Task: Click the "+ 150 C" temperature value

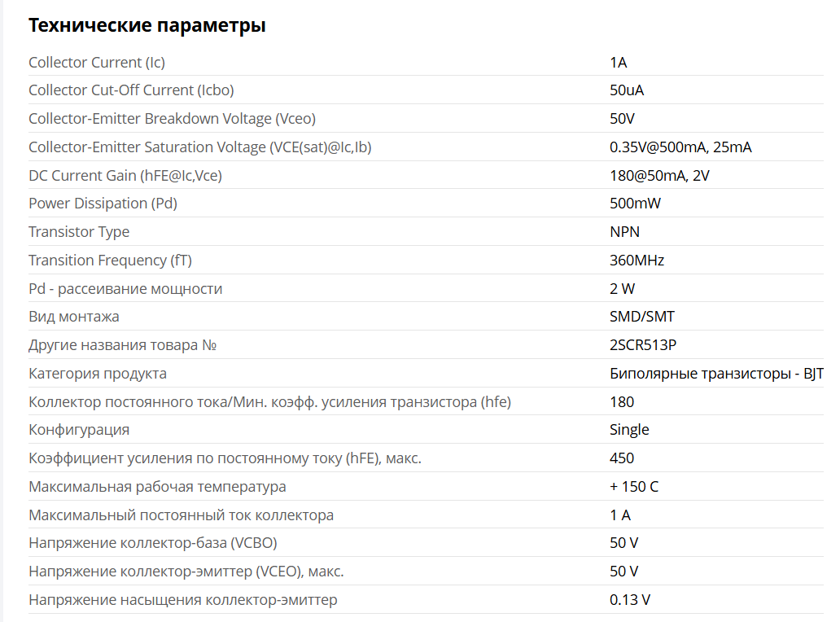Action: tap(633, 487)
